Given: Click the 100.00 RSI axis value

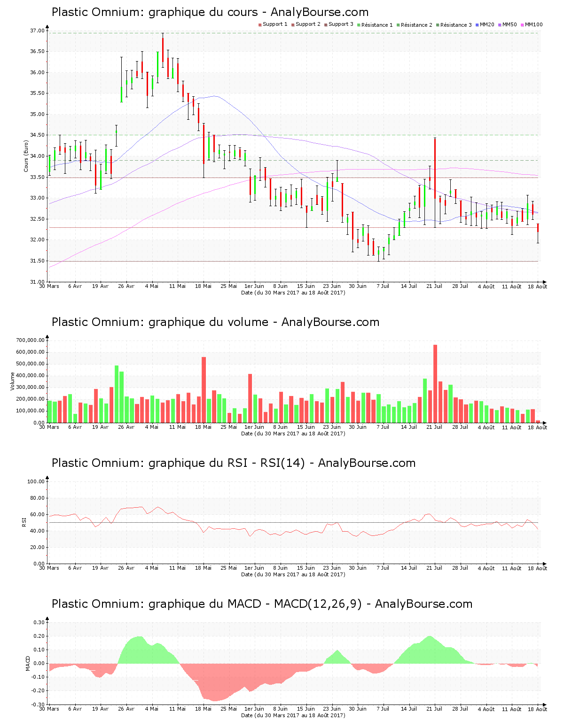Looking at the screenshot, I should (x=36, y=481).
